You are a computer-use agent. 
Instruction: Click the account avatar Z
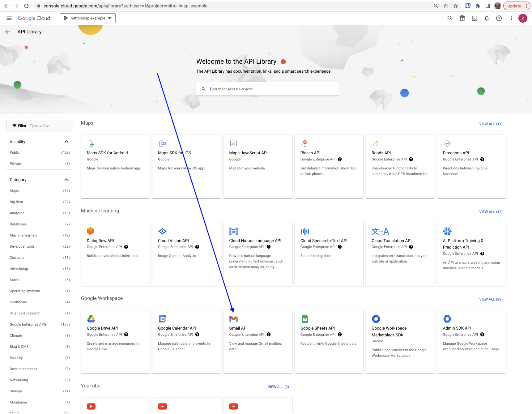coord(523,18)
